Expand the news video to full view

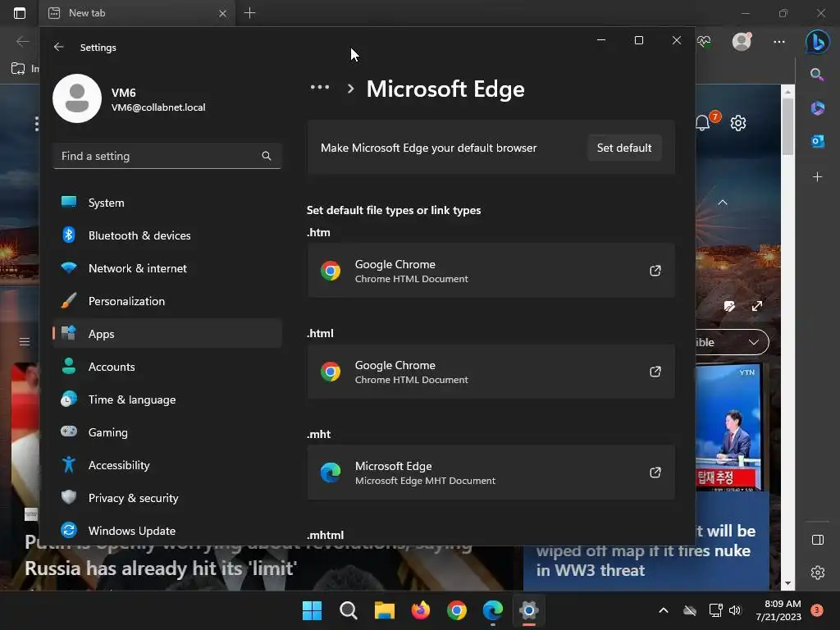pos(757,306)
